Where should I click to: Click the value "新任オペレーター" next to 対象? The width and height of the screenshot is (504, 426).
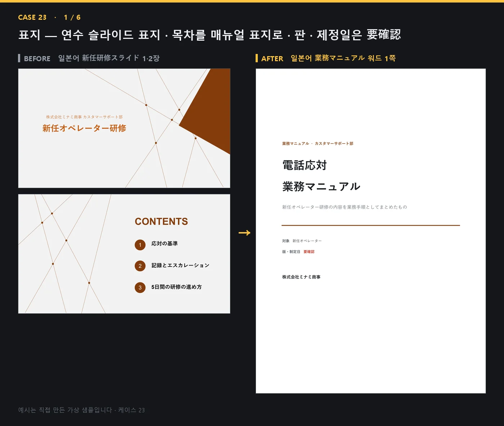click(x=307, y=241)
